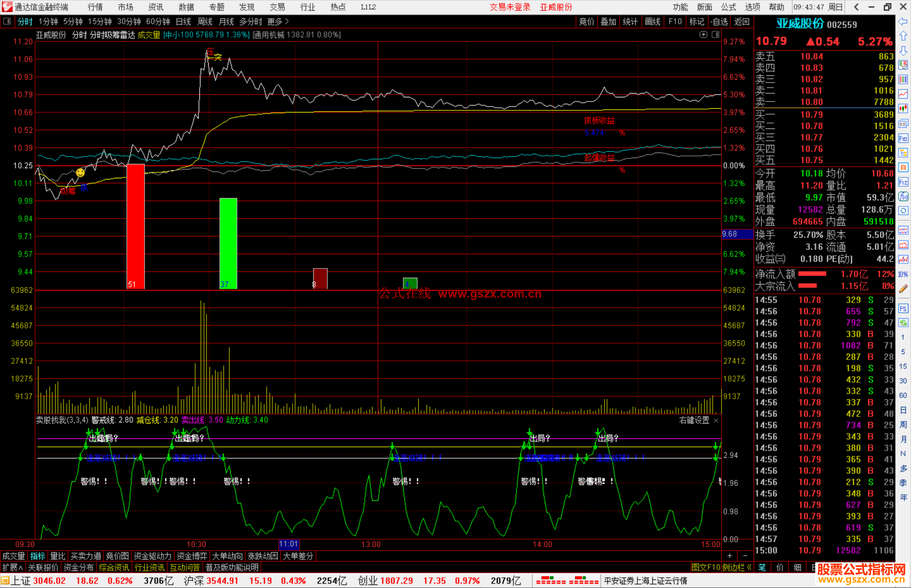The height and width of the screenshot is (588, 911).
Task: Open the F10 info icon in sidebar
Action: pyautogui.click(x=903, y=138)
